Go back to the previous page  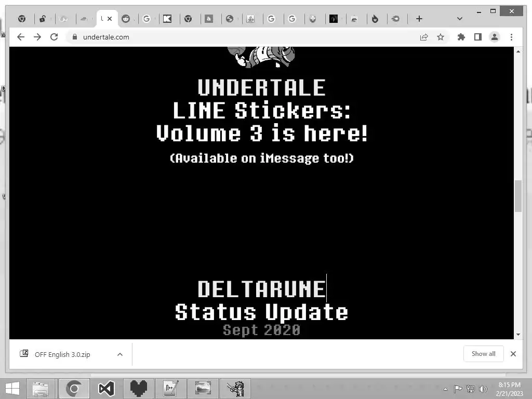click(x=21, y=37)
